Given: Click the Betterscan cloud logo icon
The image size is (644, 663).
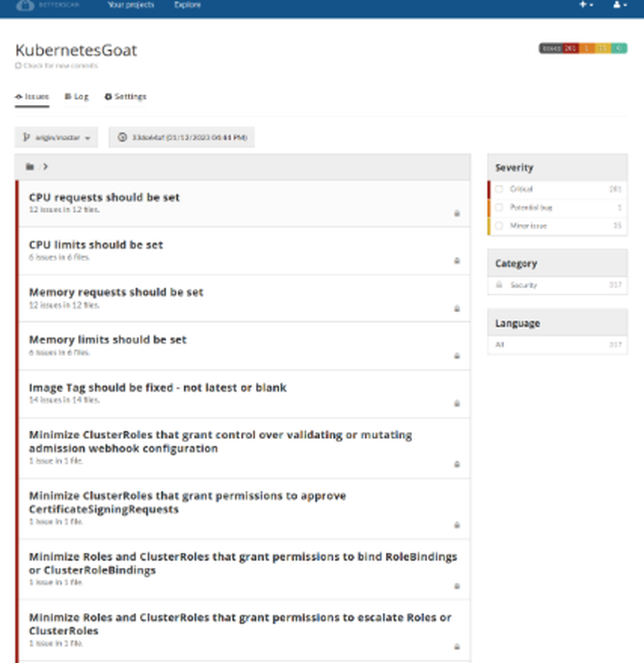Looking at the screenshot, I should [x=24, y=5].
